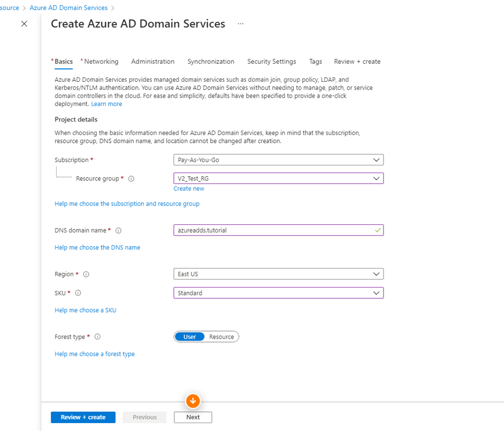Select Resource forest type
The width and height of the screenshot is (504, 431).
click(x=221, y=337)
